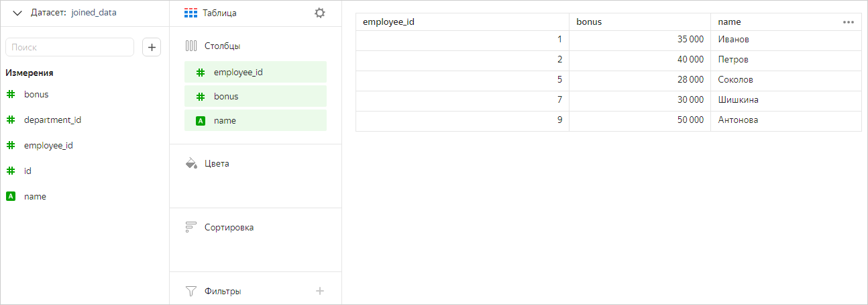
Task: Click the Filters funnel icon
Action: point(191,291)
